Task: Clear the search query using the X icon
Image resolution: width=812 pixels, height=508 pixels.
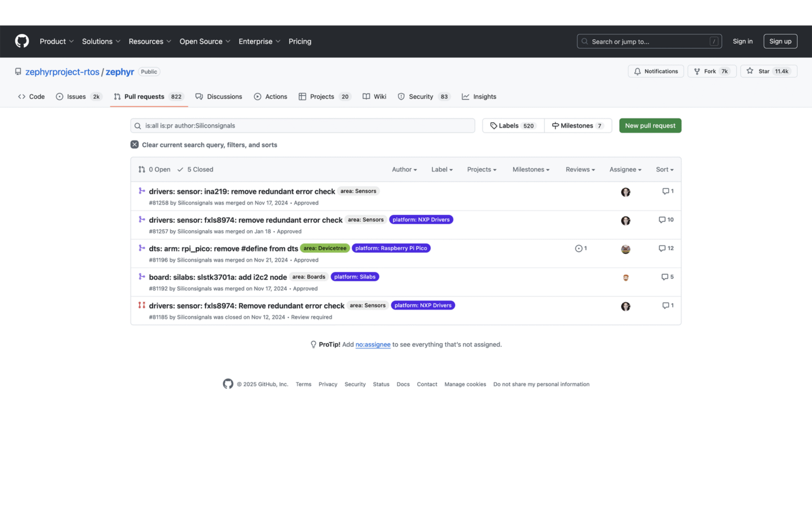Action: (134, 144)
